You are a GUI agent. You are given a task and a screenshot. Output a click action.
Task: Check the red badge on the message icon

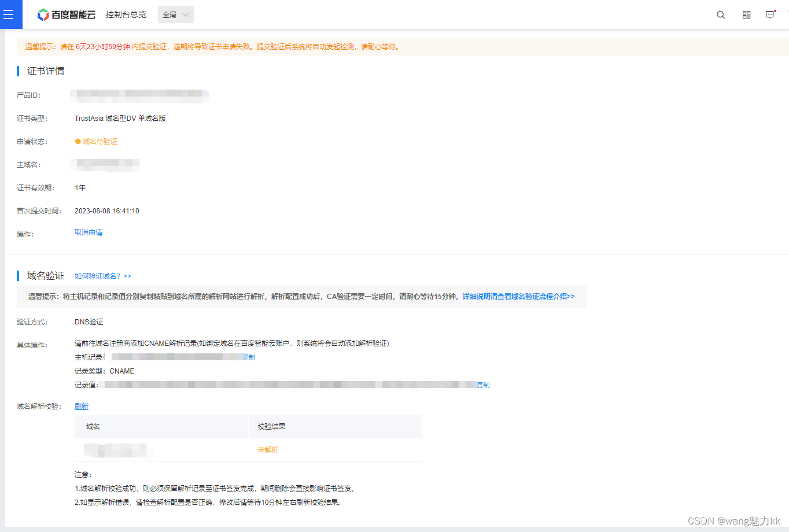775,10
